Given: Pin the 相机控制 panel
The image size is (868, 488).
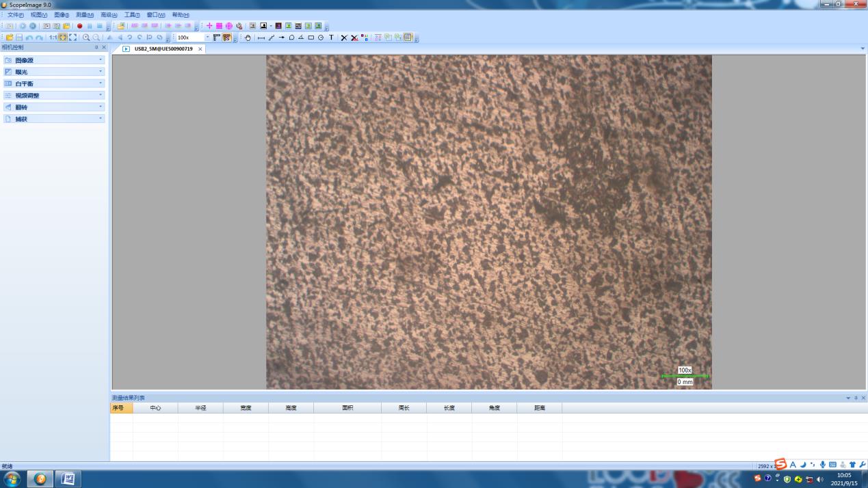Looking at the screenshot, I should pyautogui.click(x=96, y=47).
